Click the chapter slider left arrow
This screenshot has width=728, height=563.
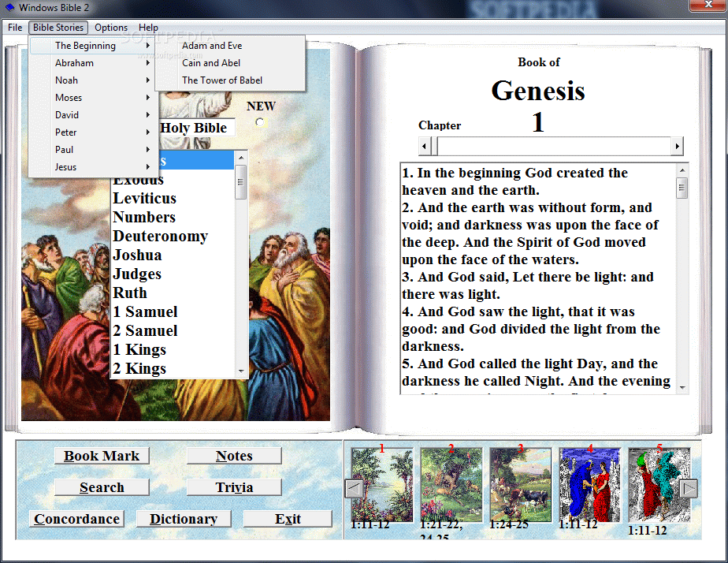pyautogui.click(x=424, y=147)
